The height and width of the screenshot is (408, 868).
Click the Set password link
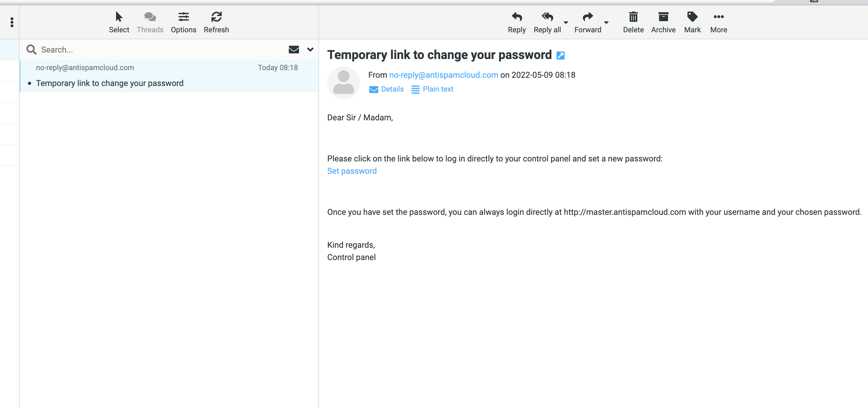352,171
